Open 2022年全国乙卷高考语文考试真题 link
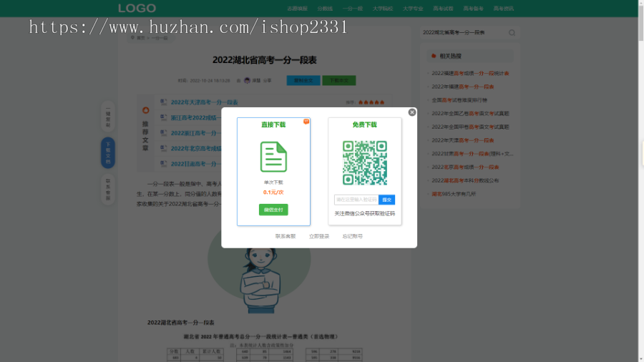 coord(470,113)
